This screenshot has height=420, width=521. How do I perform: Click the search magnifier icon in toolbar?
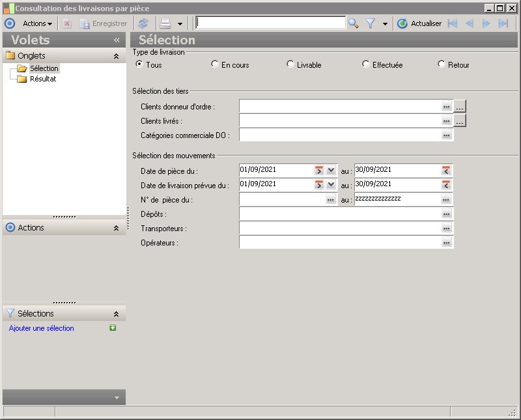coord(353,23)
